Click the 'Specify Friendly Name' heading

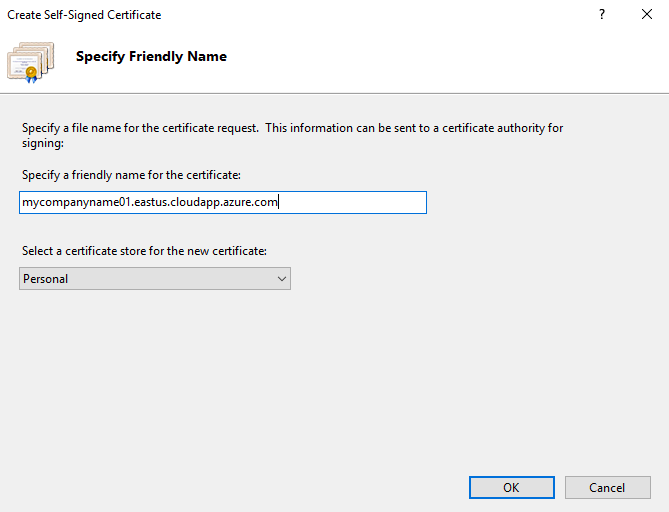click(x=151, y=56)
